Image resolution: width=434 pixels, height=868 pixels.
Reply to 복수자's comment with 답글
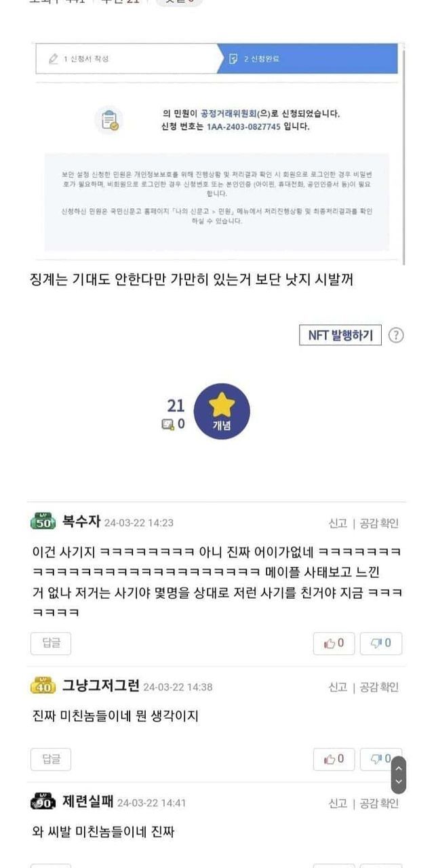[51, 644]
